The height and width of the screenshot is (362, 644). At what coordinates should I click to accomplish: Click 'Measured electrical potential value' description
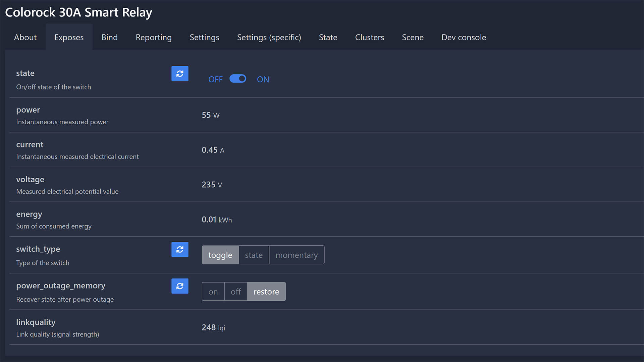click(67, 191)
